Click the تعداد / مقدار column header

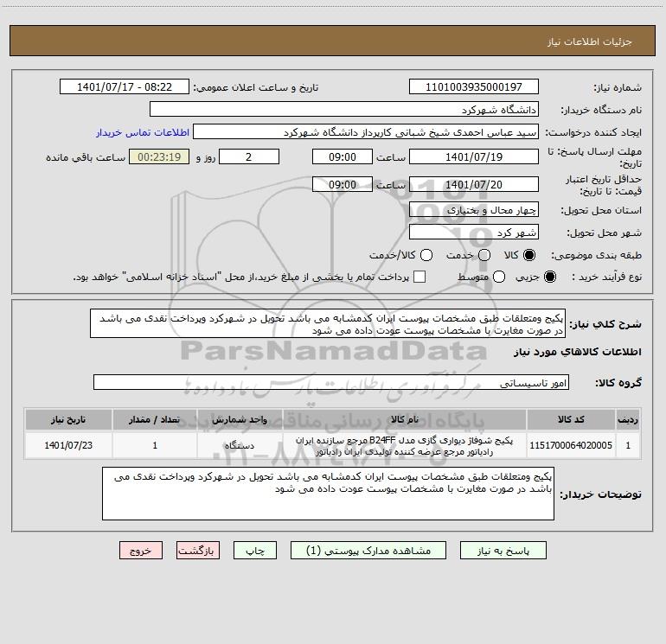point(155,419)
